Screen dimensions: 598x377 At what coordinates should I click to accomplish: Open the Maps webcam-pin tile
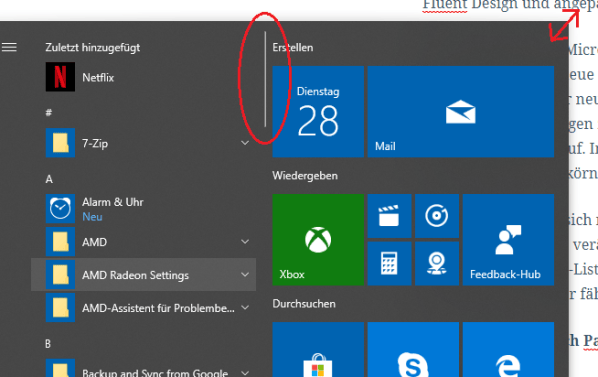(437, 263)
